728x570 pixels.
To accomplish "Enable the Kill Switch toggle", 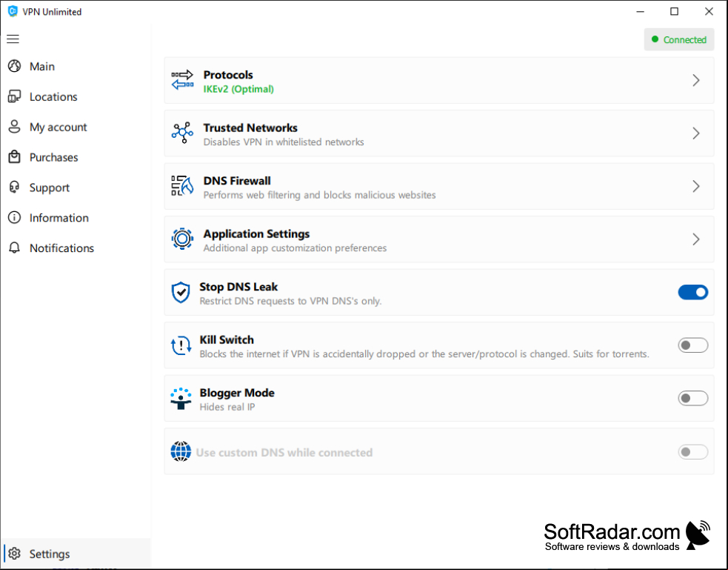I will click(692, 345).
